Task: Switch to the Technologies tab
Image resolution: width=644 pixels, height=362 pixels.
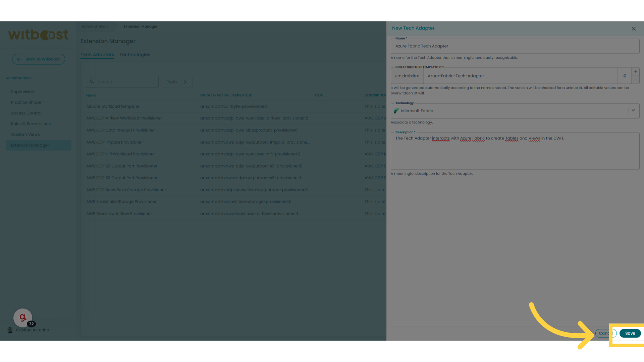Action: click(135, 55)
